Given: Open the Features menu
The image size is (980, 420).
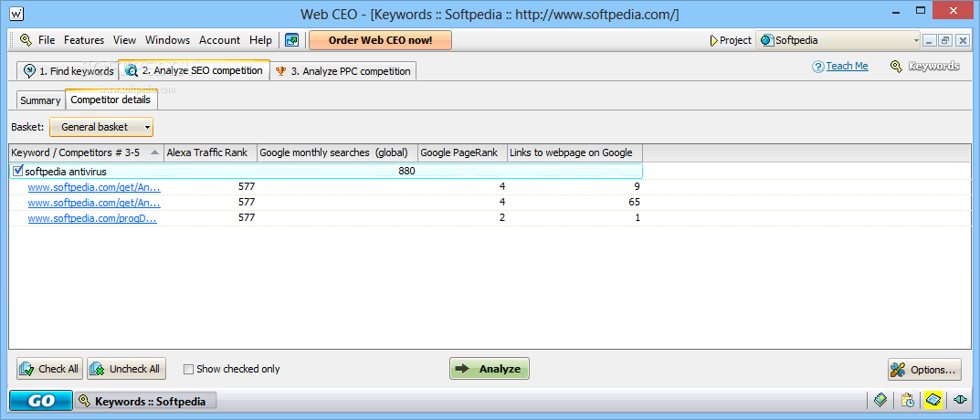Looking at the screenshot, I should coord(84,40).
